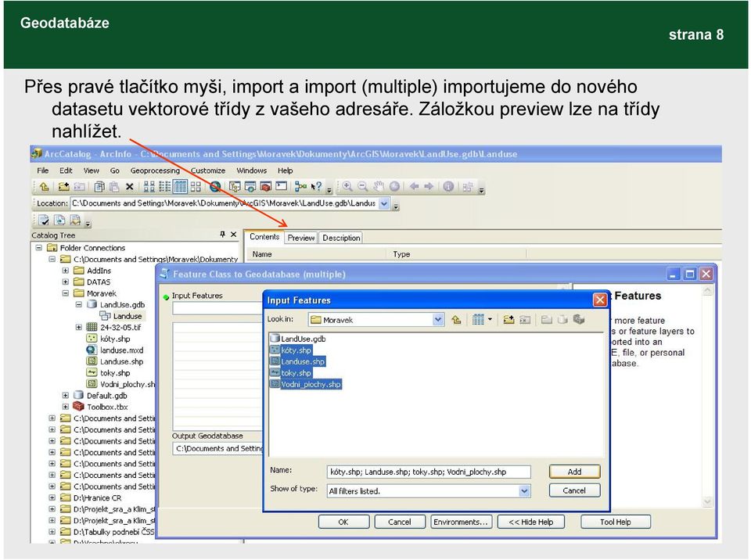Open the Search window toolbar icon
The height and width of the screenshot is (560, 751).
point(250,187)
